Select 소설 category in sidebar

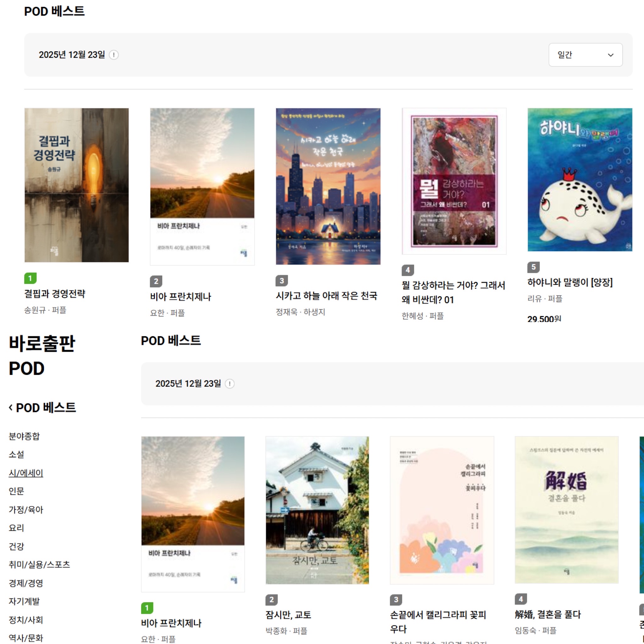click(x=16, y=454)
